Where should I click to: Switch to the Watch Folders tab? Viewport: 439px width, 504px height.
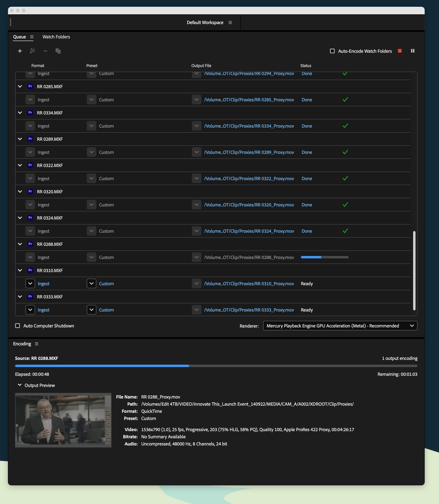pyautogui.click(x=56, y=37)
